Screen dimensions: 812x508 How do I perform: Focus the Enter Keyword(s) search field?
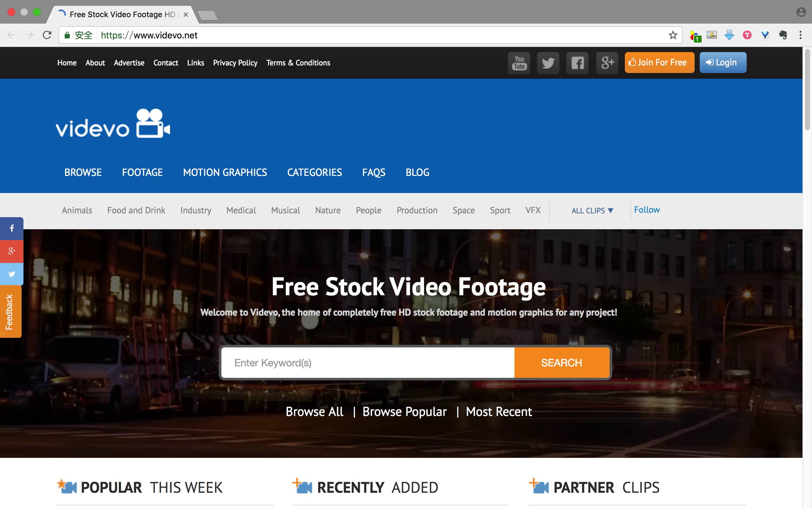tap(368, 363)
